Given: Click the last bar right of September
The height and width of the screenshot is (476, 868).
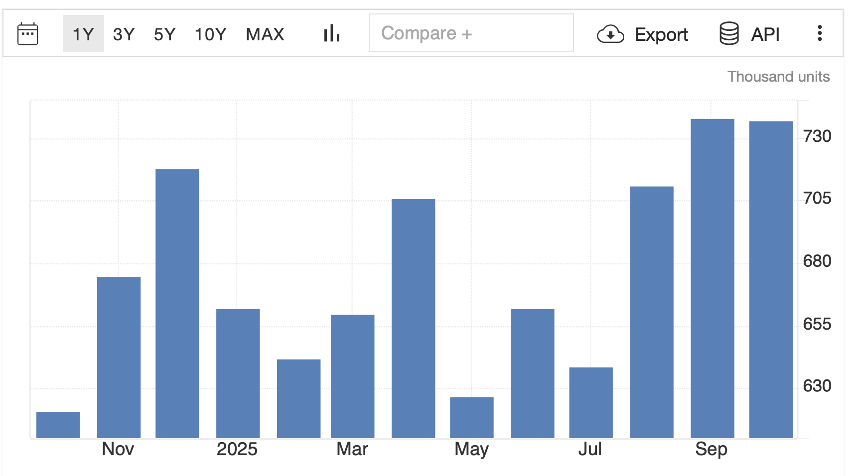Looking at the screenshot, I should (771, 280).
